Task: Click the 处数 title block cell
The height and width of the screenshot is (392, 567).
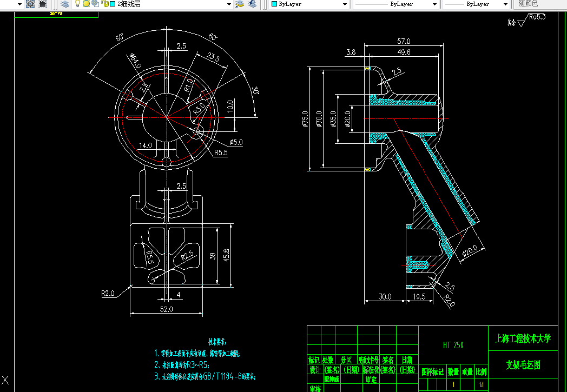Action: [x=328, y=360]
